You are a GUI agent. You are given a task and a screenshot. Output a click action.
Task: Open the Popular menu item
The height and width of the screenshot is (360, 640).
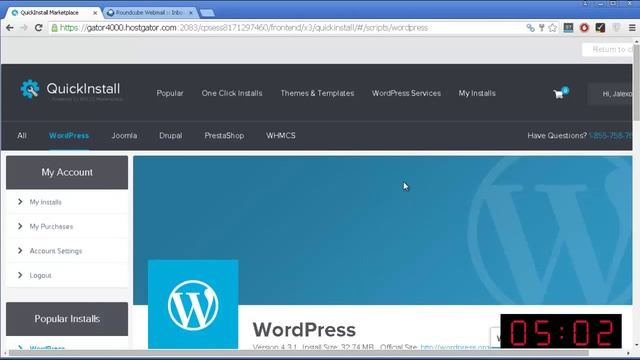(170, 93)
